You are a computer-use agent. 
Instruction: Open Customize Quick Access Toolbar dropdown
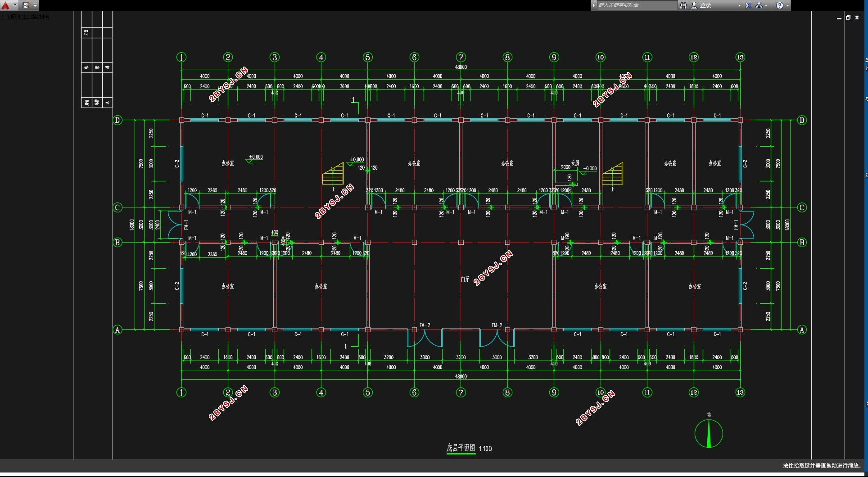[x=35, y=5]
